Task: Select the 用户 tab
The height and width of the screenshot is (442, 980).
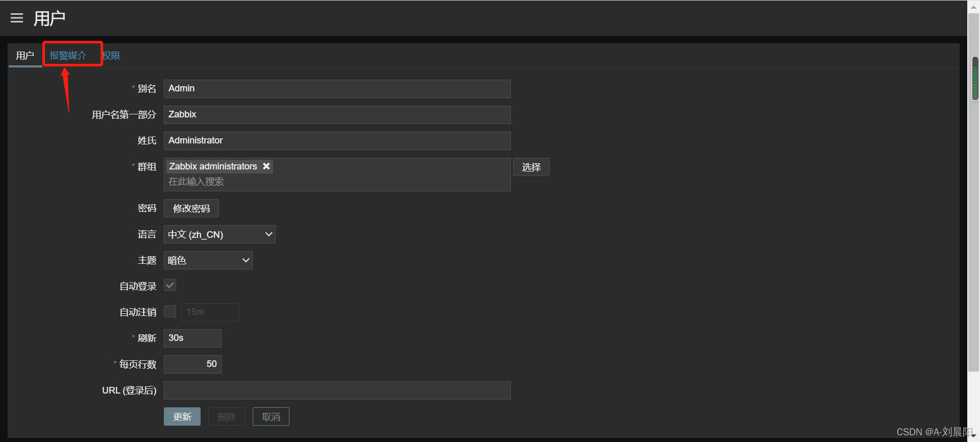Action: pyautogui.click(x=24, y=55)
